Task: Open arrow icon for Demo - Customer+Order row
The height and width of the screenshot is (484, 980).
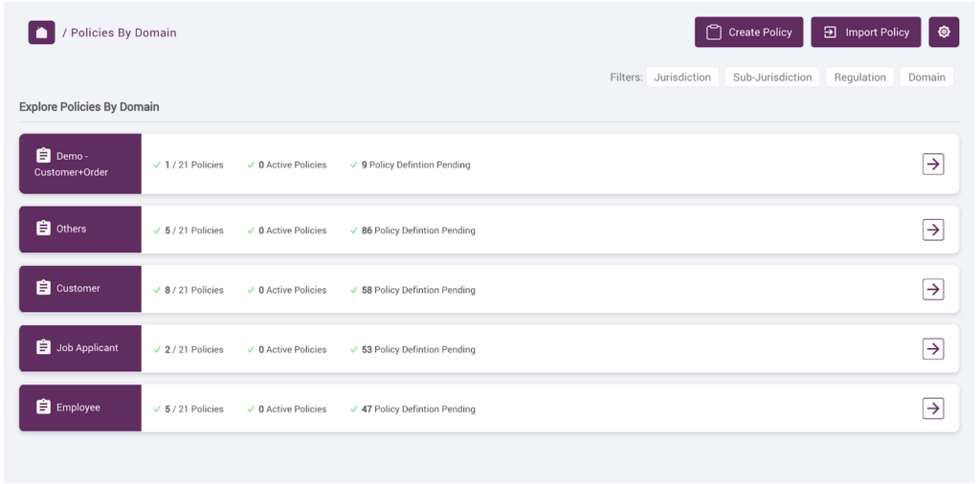Action: tap(932, 165)
